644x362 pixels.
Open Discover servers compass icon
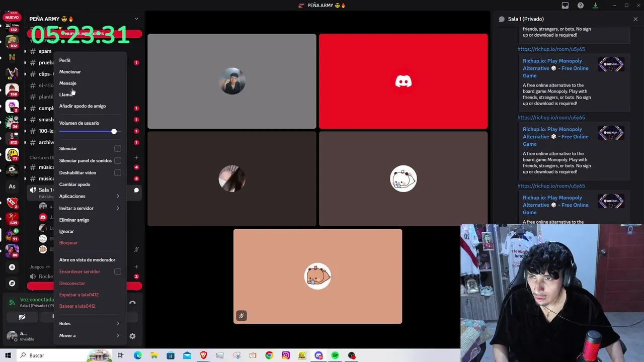[12, 283]
